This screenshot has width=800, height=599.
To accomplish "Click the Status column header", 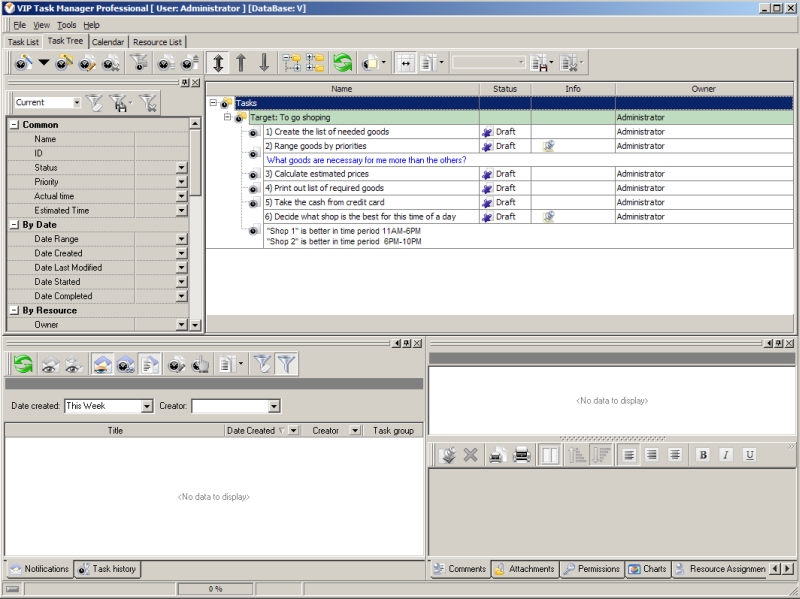I will click(x=505, y=89).
